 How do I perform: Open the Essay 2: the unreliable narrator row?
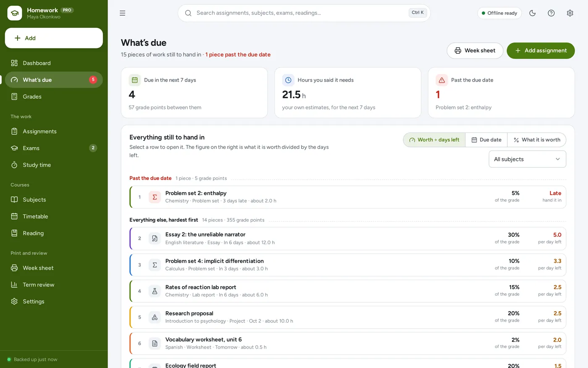point(348,238)
